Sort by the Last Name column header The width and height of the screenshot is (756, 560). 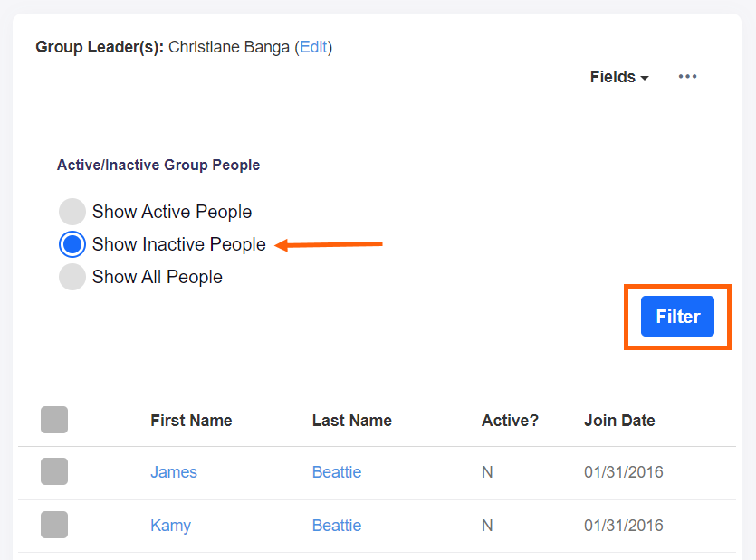(351, 420)
